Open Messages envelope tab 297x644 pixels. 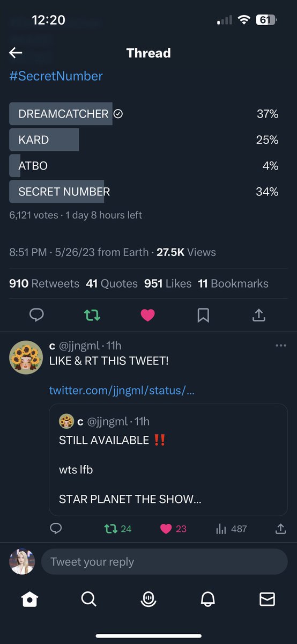point(267,599)
